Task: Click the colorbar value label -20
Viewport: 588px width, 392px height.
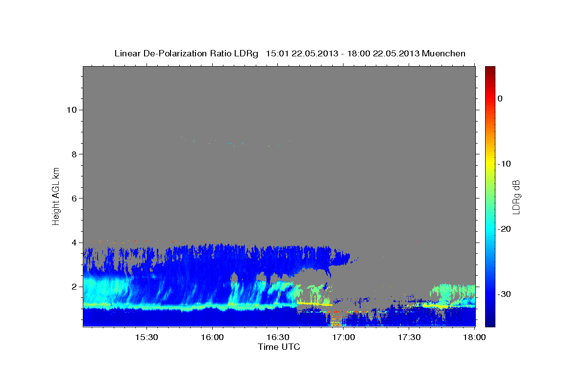Action: coord(503,229)
